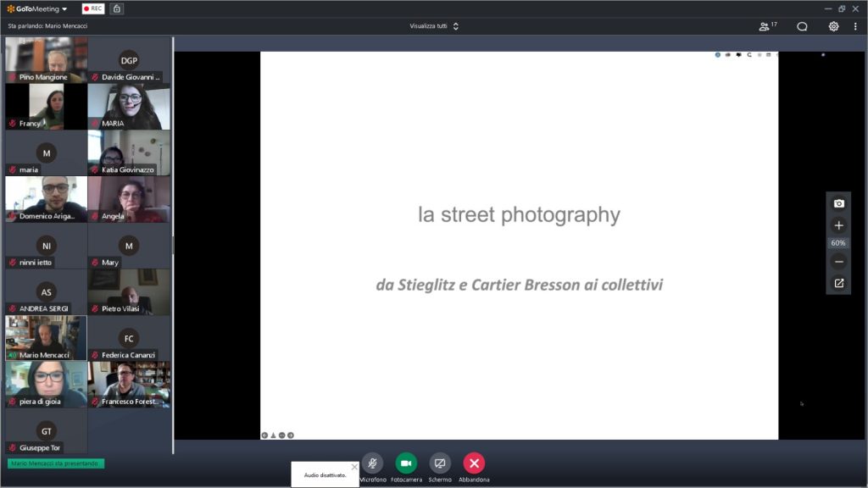868x488 pixels.
Task: Click the first slide control icon at slide bottom-left
Action: pos(264,435)
